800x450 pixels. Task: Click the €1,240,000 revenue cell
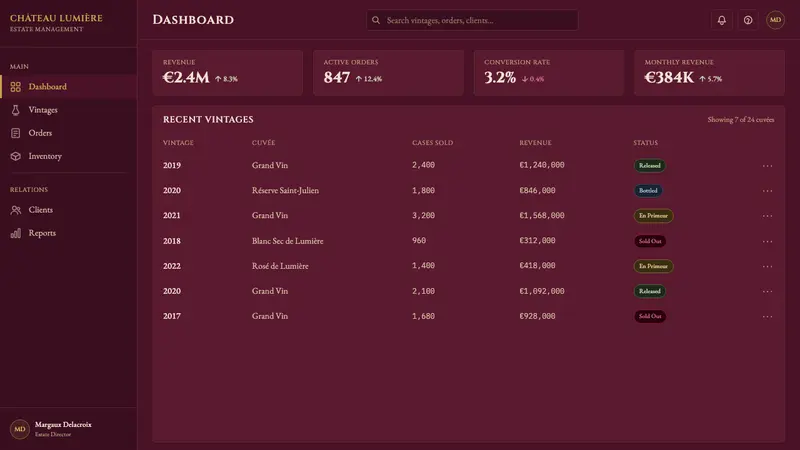click(x=542, y=165)
